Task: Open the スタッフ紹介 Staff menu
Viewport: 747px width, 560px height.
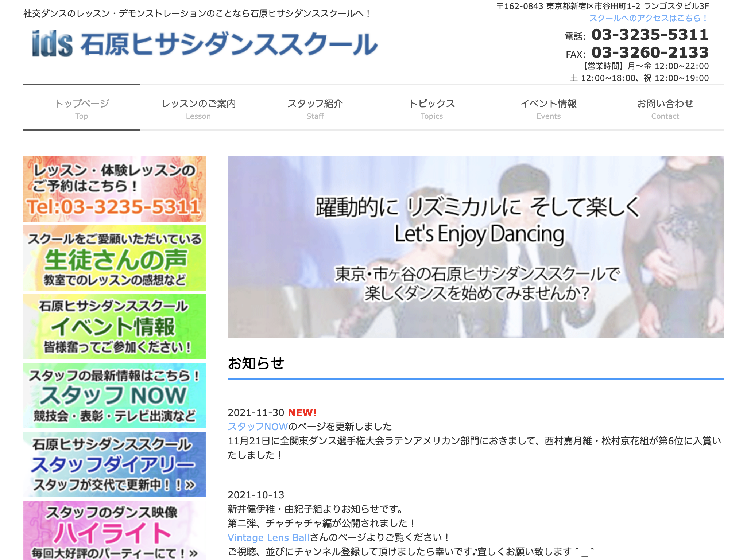Action: pos(315,108)
